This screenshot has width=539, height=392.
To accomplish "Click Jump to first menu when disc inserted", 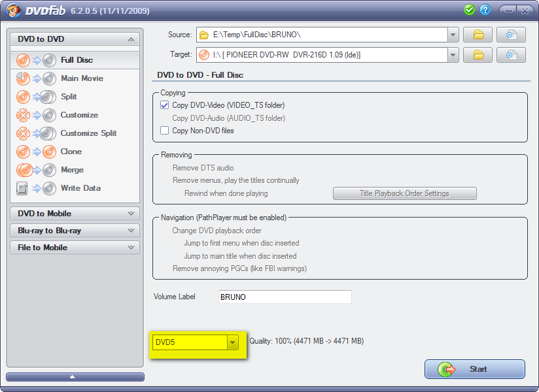I will pos(241,243).
